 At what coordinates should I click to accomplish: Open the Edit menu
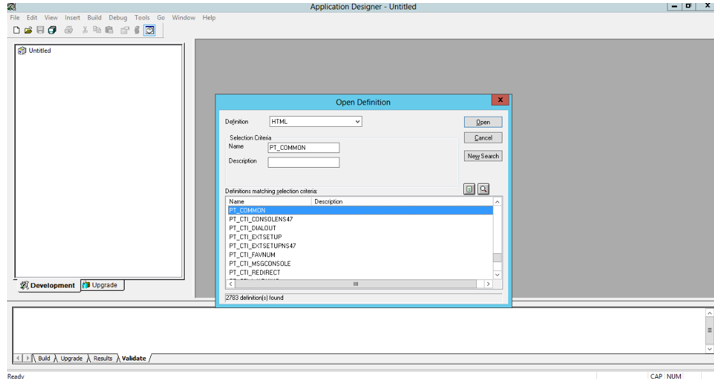click(32, 17)
